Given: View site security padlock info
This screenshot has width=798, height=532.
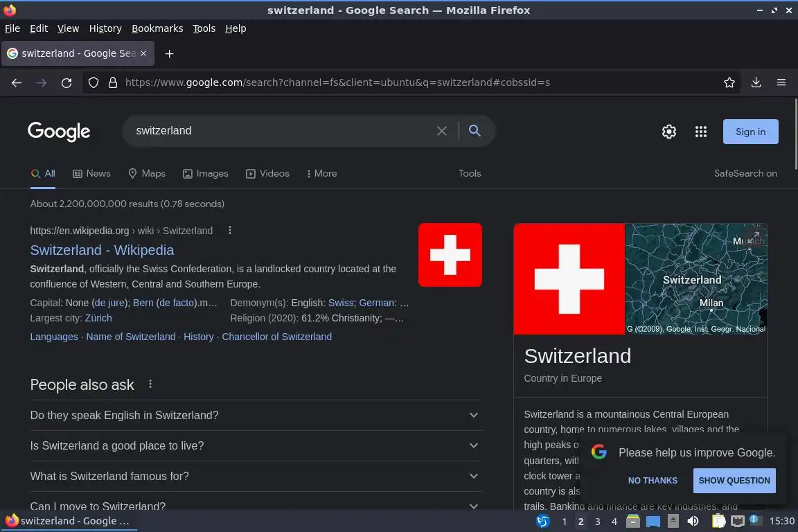Looking at the screenshot, I should click(x=113, y=82).
